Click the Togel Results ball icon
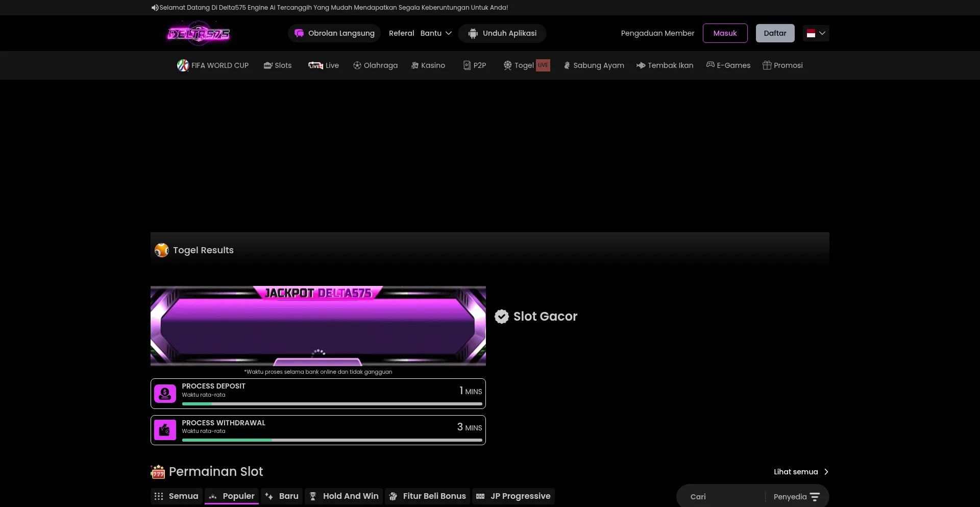Screen dimensions: 980x507 [162, 250]
